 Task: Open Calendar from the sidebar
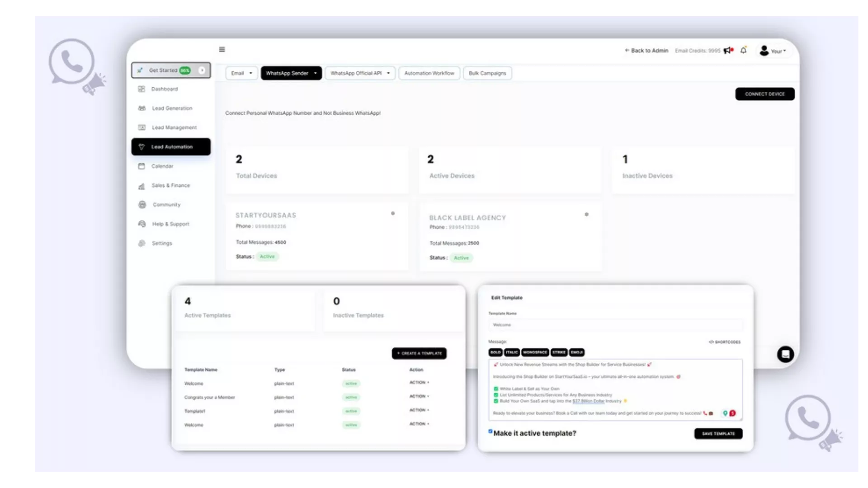pyautogui.click(x=162, y=166)
